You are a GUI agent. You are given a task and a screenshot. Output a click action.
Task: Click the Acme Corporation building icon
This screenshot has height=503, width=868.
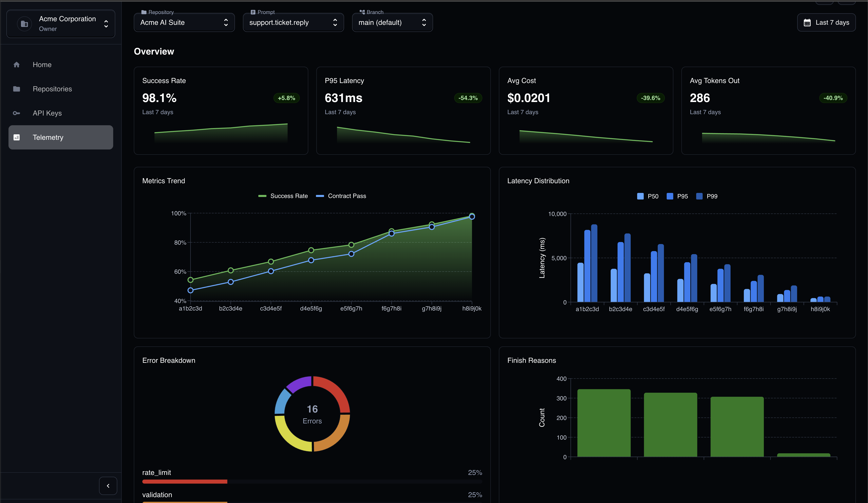24,24
